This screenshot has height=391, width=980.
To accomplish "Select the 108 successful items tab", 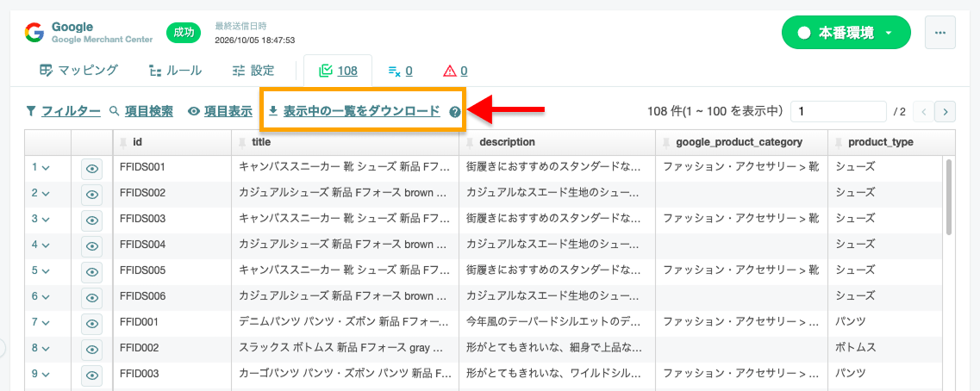I will pyautogui.click(x=338, y=71).
